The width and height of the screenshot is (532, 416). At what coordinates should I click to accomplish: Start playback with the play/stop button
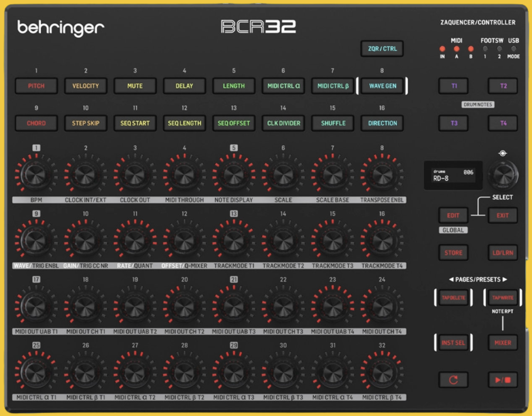click(503, 380)
